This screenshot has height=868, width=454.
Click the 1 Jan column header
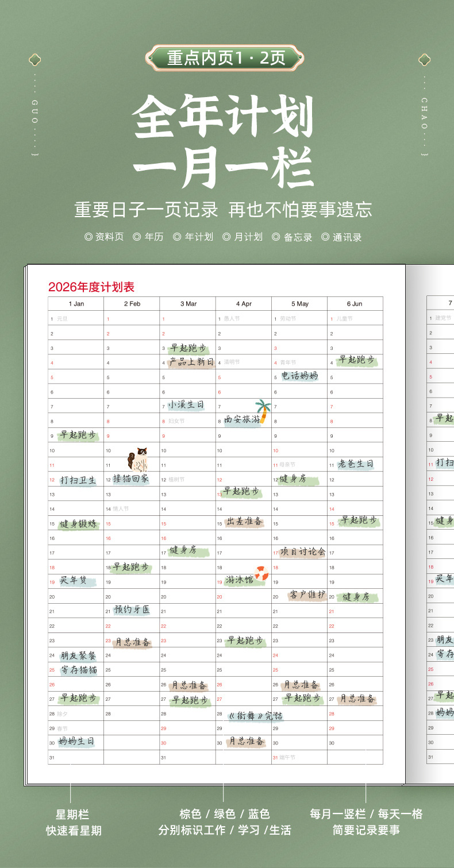pyautogui.click(x=76, y=304)
